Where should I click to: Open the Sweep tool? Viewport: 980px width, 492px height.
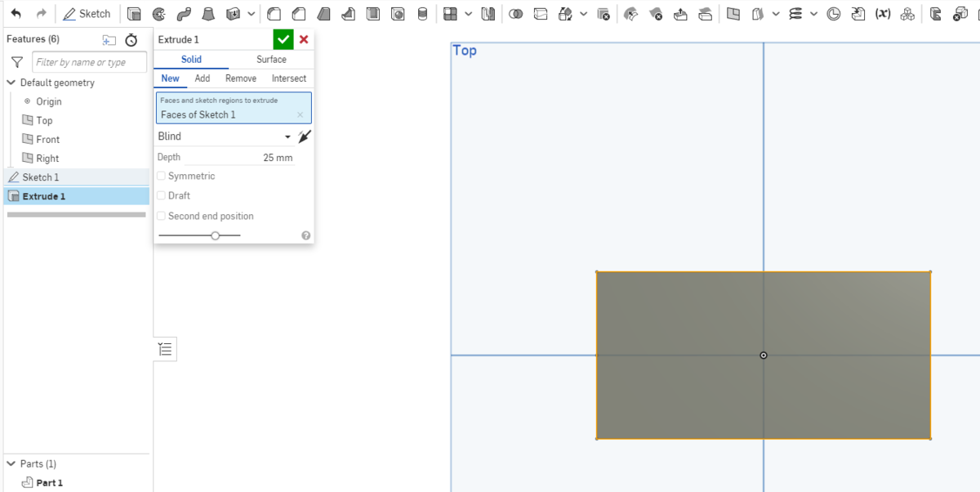[185, 13]
